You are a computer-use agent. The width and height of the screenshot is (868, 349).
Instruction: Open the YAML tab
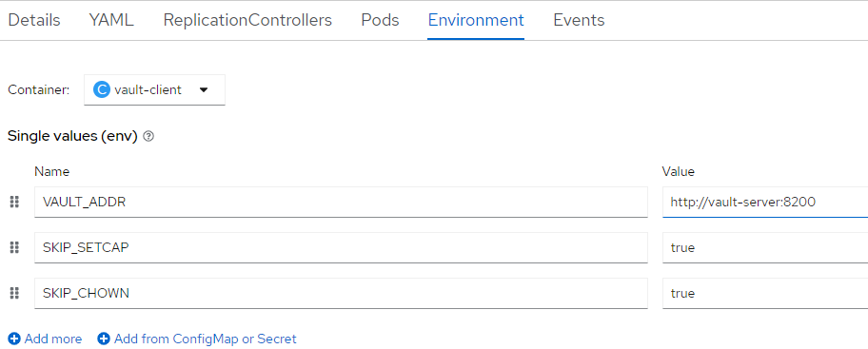pos(111,21)
